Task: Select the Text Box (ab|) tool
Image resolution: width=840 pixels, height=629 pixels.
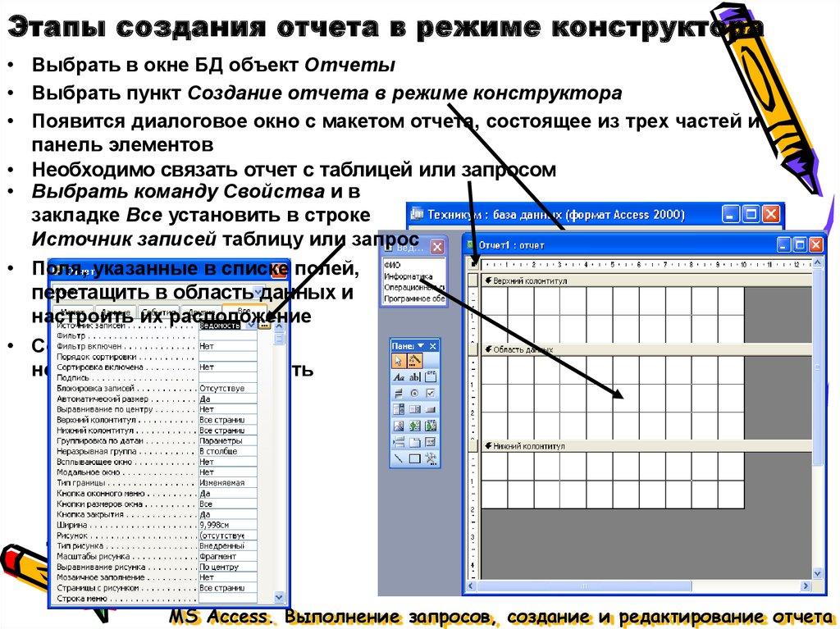Action: [x=415, y=377]
